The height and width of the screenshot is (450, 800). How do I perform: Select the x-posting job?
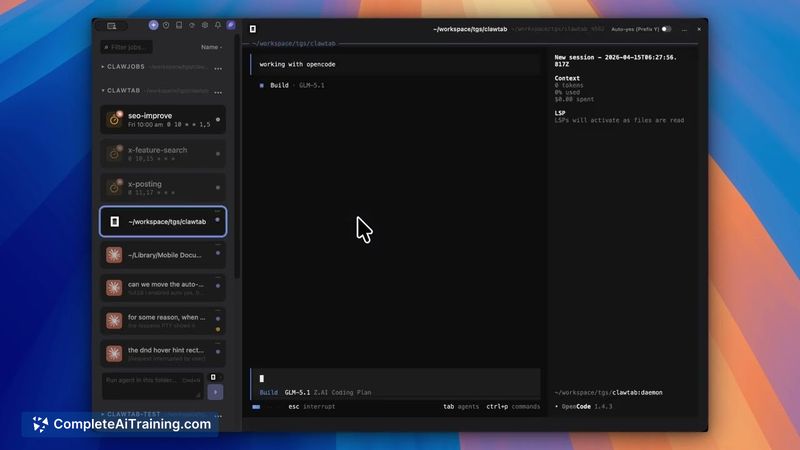tap(163, 187)
